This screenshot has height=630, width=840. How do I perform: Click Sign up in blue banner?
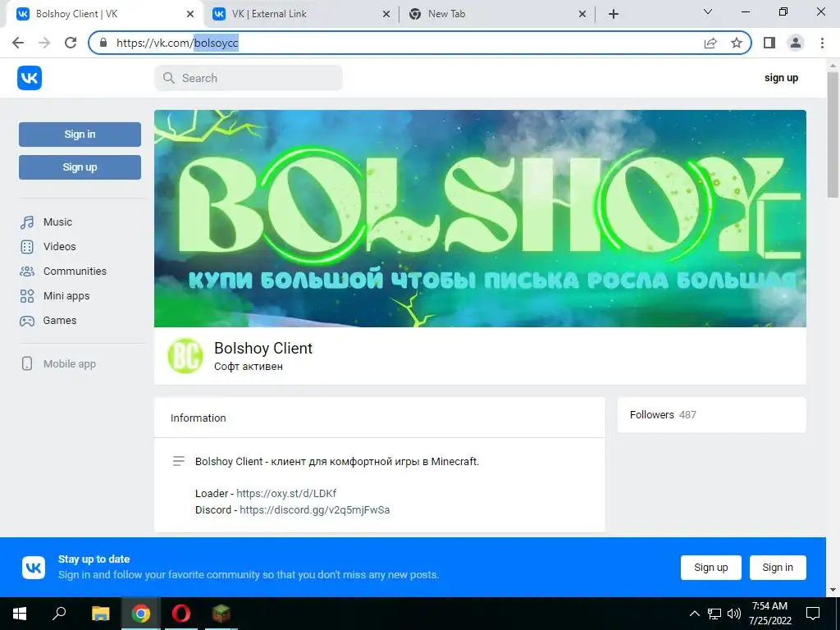click(711, 568)
